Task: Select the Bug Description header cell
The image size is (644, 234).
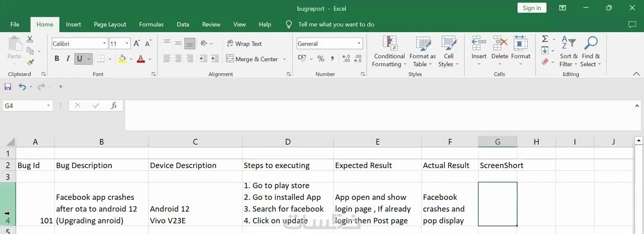Action: click(101, 165)
